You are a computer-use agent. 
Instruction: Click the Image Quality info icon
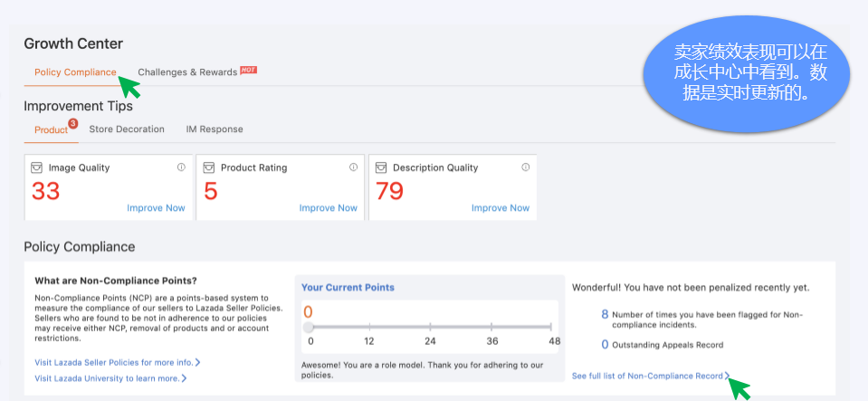[x=181, y=167]
